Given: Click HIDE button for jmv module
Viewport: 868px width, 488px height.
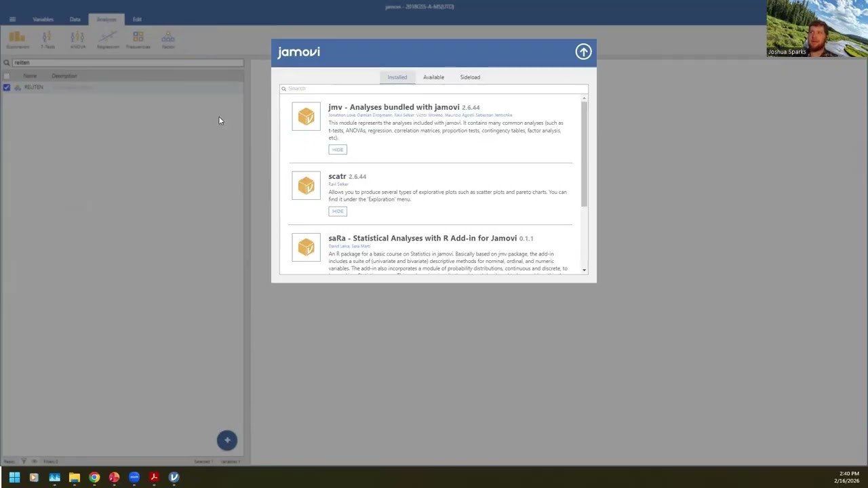Looking at the screenshot, I should click(x=338, y=150).
